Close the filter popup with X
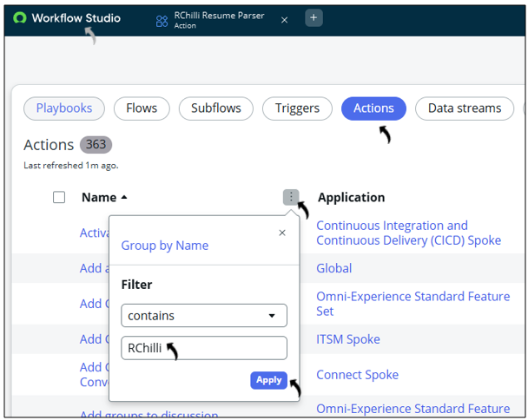The width and height of the screenshot is (528, 420). coord(282,233)
